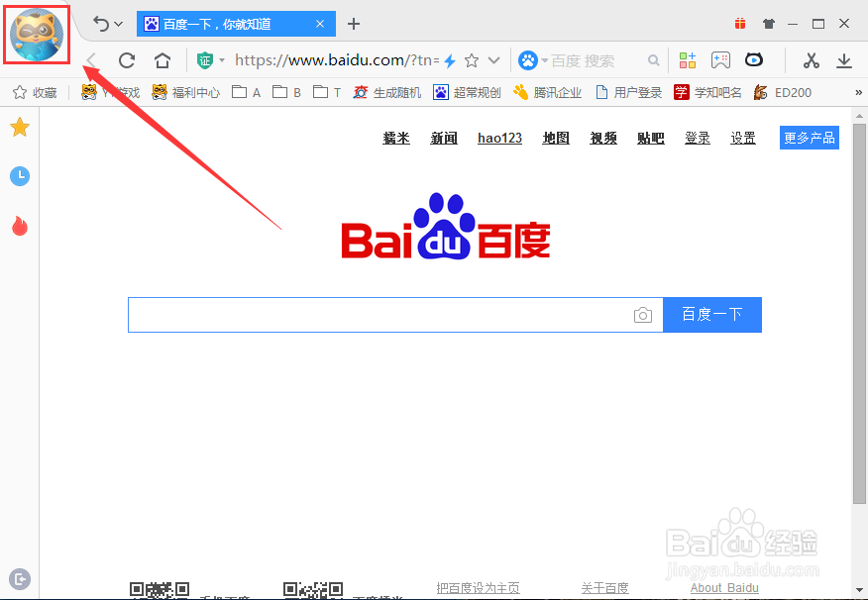868x600 pixels.
Task: Open the 设置 settings link
Action: point(743,138)
